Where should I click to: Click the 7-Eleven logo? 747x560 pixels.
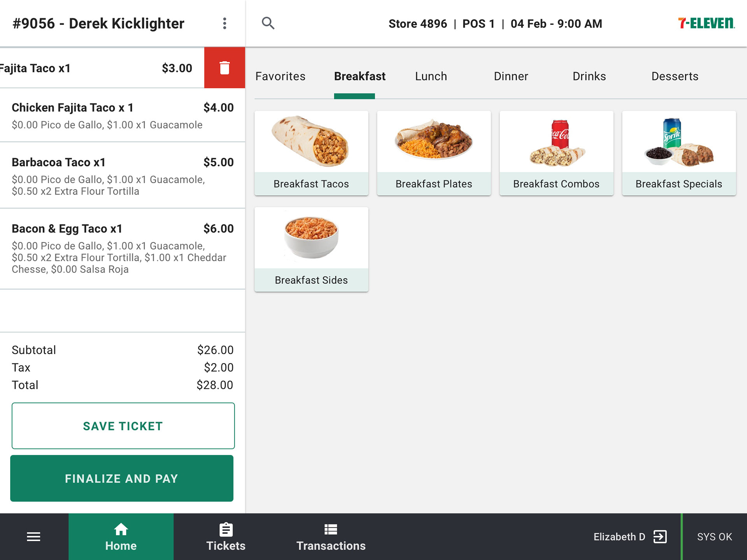point(706,23)
